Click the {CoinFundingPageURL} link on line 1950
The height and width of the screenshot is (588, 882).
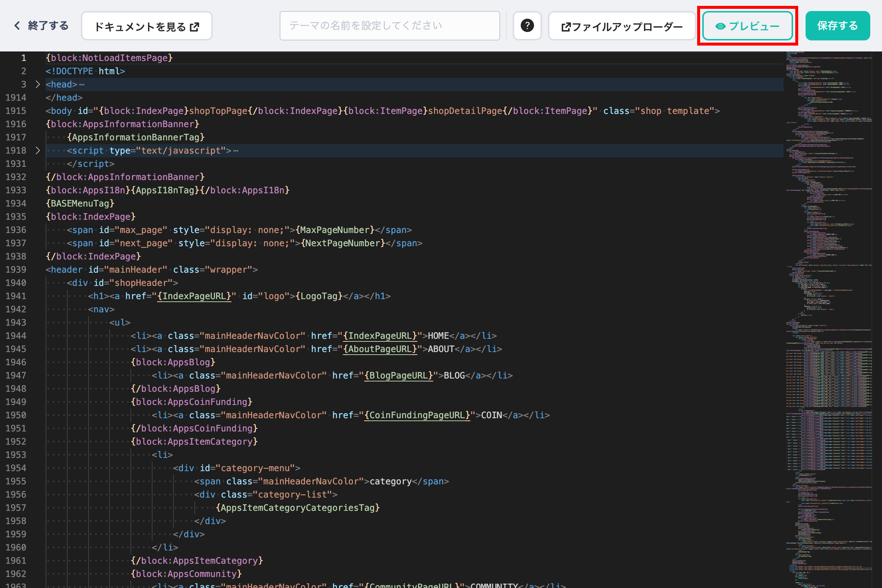[417, 416]
